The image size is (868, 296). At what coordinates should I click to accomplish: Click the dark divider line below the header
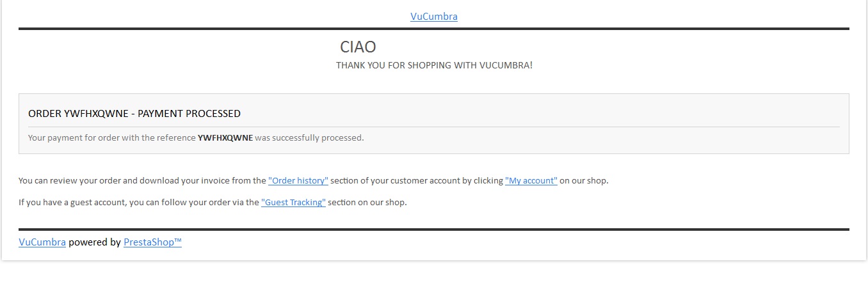434,29
